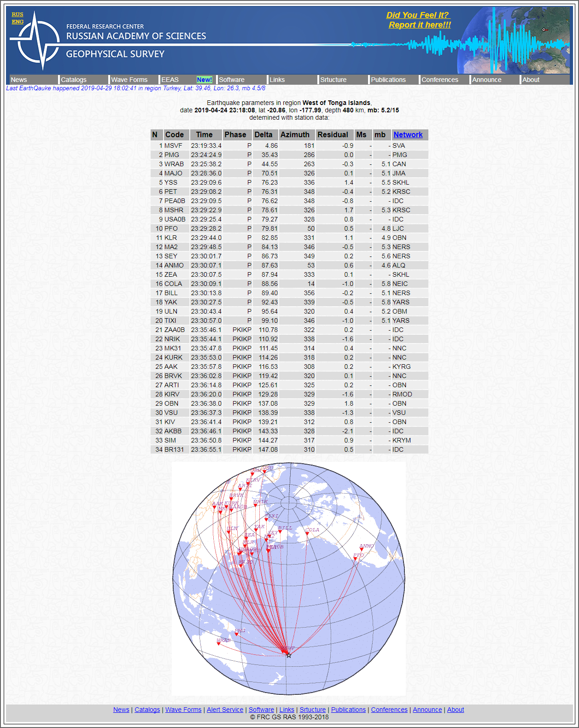This screenshot has width=579, height=728.
Task: Click the BILL station marker on the map
Action: tap(280, 532)
